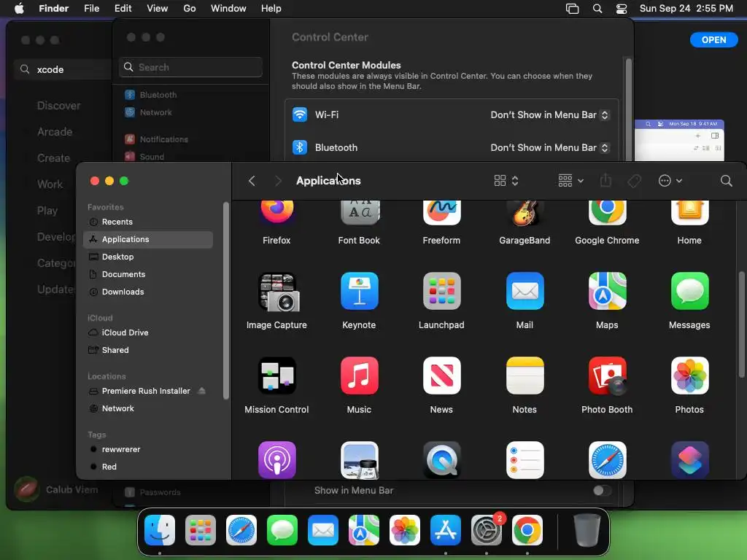Open Finder icon view switcher dropdown

[x=506, y=181]
